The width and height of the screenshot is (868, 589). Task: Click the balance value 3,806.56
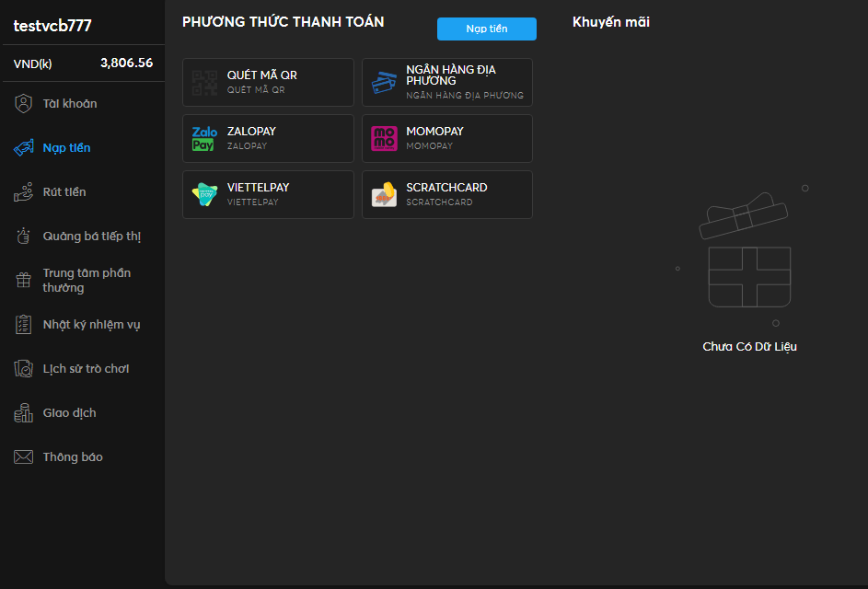coord(126,64)
